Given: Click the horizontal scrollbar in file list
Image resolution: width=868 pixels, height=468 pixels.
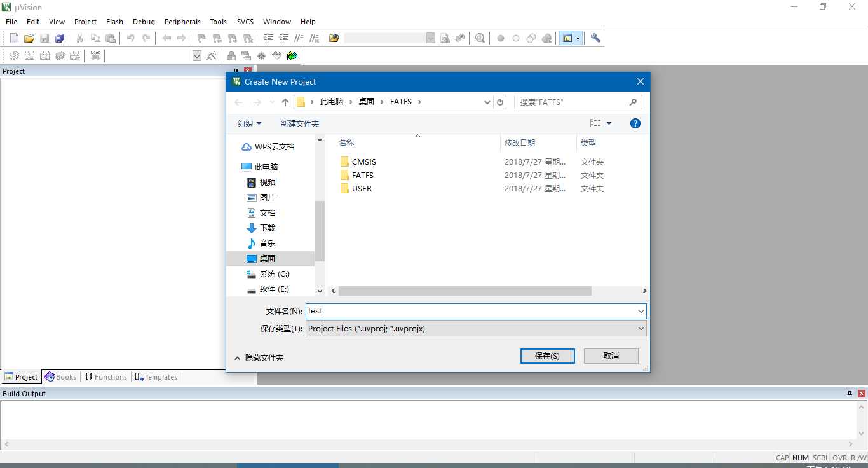Looking at the screenshot, I should [465, 291].
